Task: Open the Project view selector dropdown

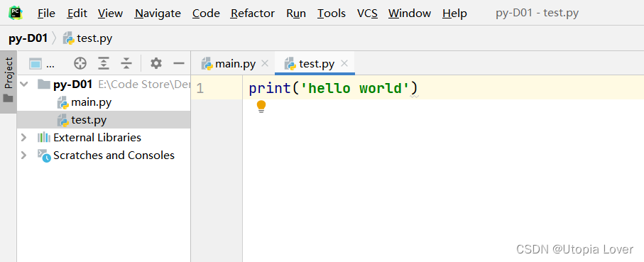Action: [42, 64]
